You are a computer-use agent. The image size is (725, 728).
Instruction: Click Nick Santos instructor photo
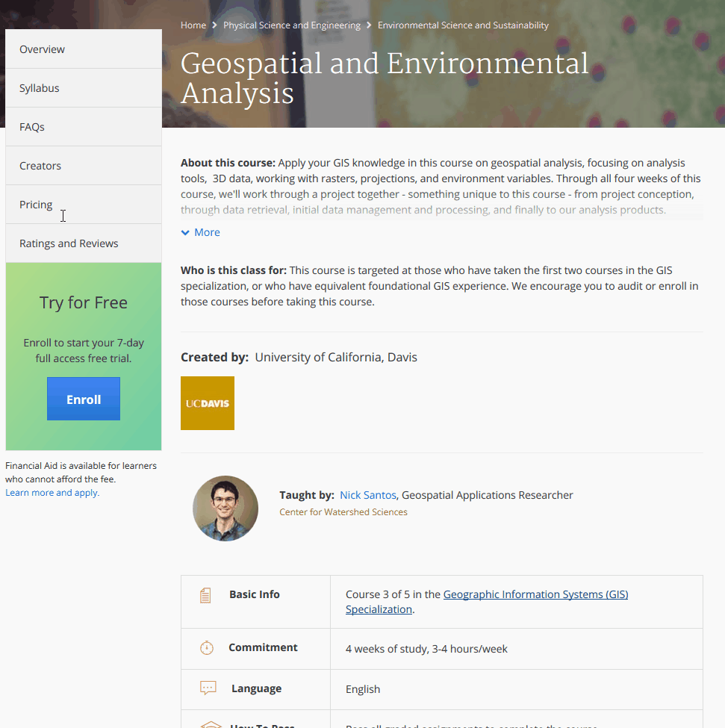point(225,508)
